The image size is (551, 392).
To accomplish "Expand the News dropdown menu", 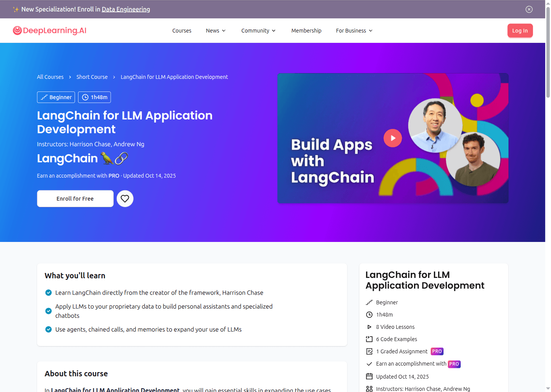I will pyautogui.click(x=216, y=31).
